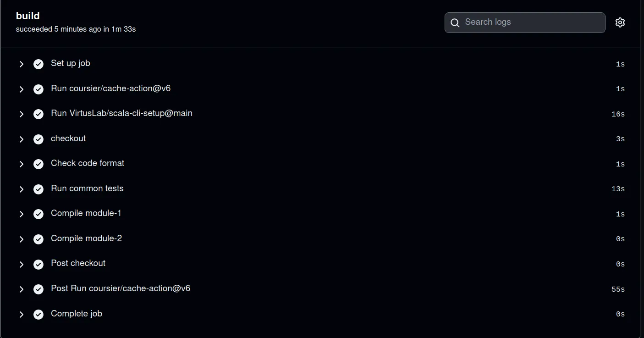Click success check icon for Set up job
Image resolution: width=644 pixels, height=338 pixels.
coord(39,64)
